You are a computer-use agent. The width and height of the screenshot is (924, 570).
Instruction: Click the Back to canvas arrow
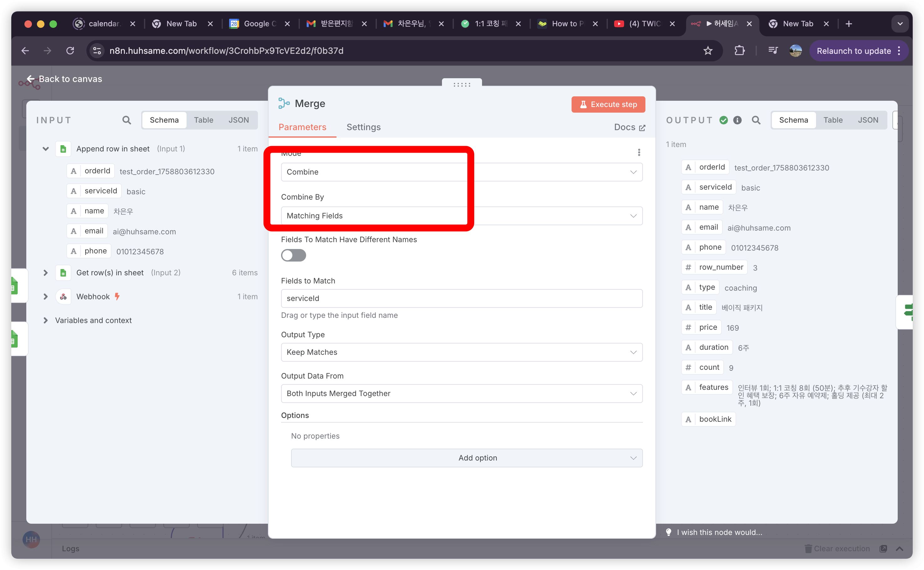click(x=31, y=79)
